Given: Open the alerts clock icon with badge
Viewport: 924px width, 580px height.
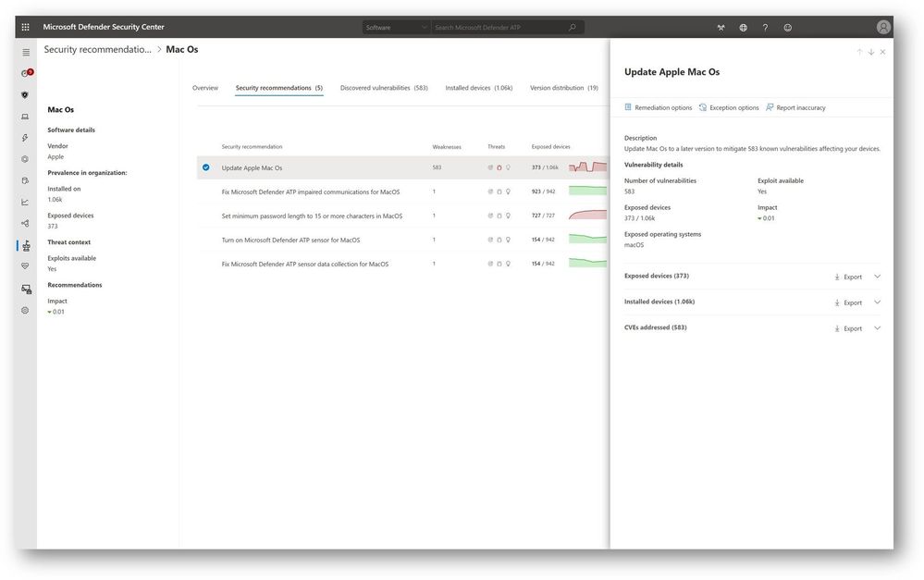Looking at the screenshot, I should click(25, 73).
